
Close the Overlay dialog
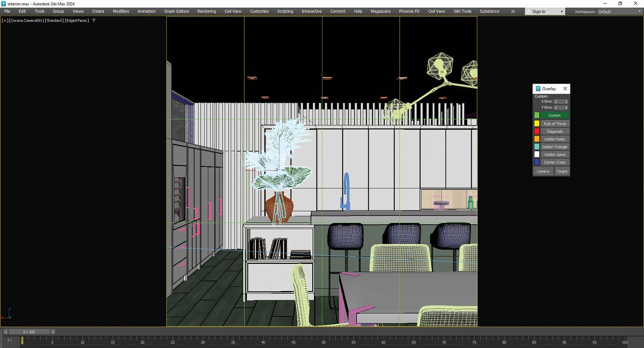pos(565,88)
